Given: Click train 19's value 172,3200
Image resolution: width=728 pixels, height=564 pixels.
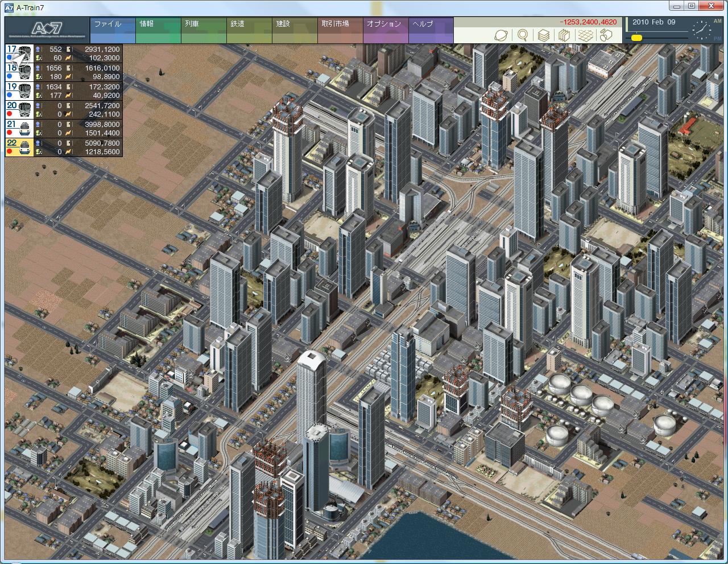Looking at the screenshot, I should pos(105,87).
